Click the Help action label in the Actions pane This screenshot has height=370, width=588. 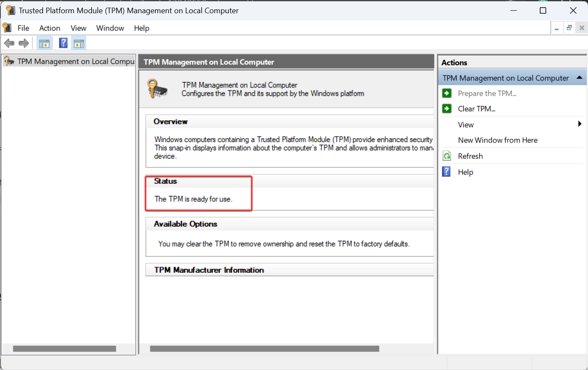click(466, 172)
